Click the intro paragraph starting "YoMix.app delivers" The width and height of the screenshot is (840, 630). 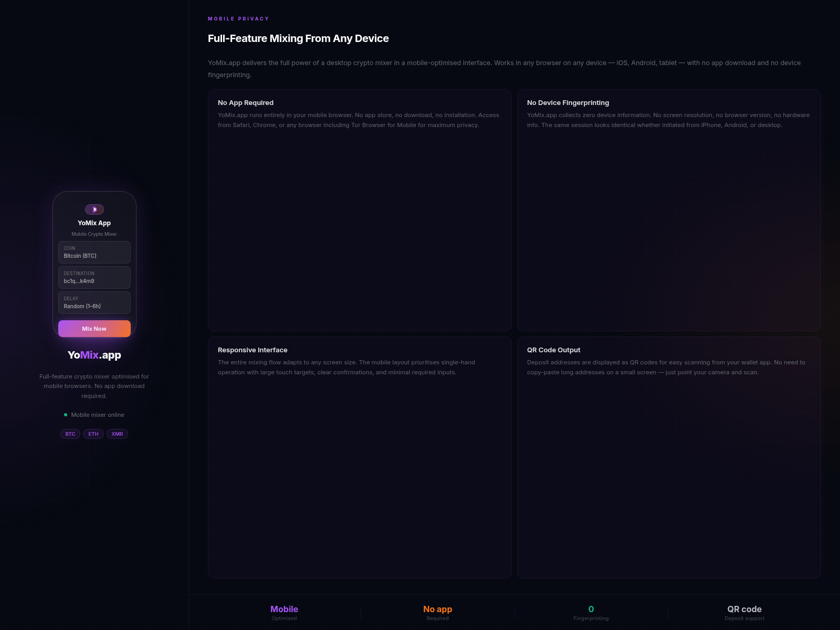coord(504,69)
